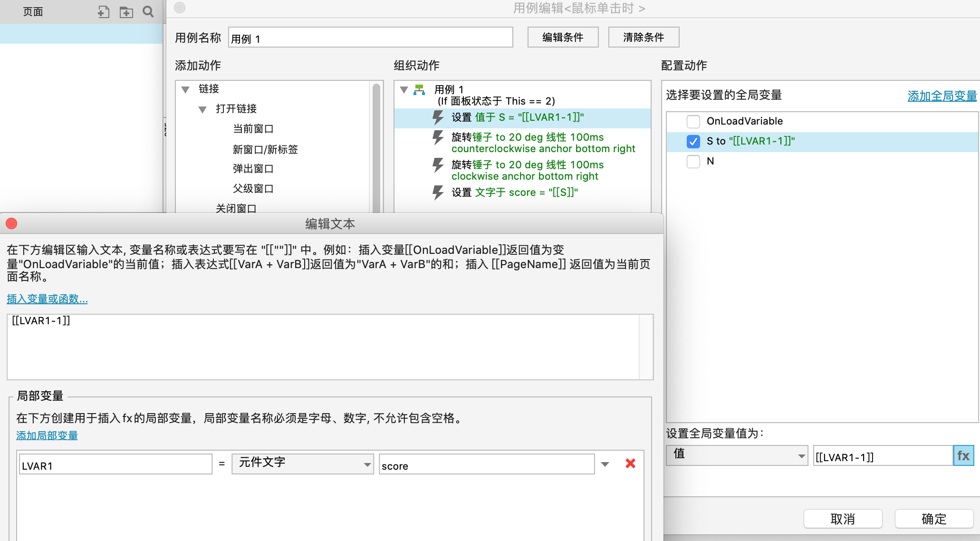Click the search pages magnifier icon
980x541 pixels.
(x=148, y=12)
